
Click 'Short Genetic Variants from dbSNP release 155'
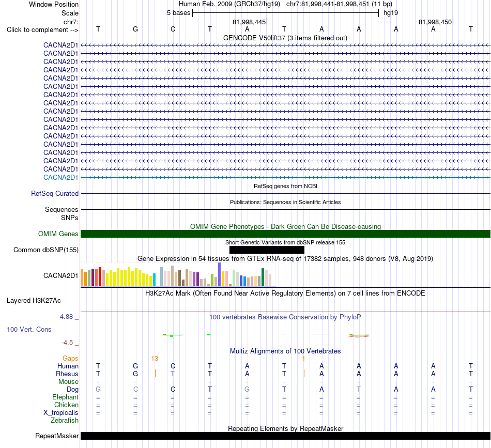(285, 242)
